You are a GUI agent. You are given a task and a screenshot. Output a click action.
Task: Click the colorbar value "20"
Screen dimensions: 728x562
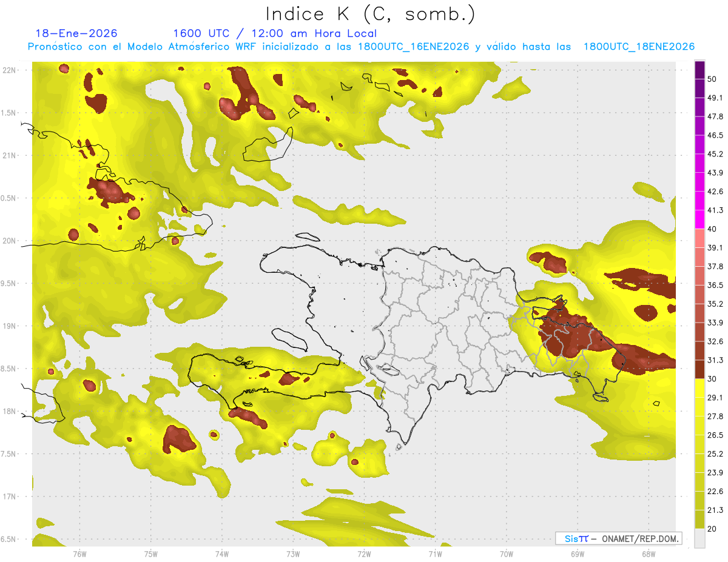point(713,529)
